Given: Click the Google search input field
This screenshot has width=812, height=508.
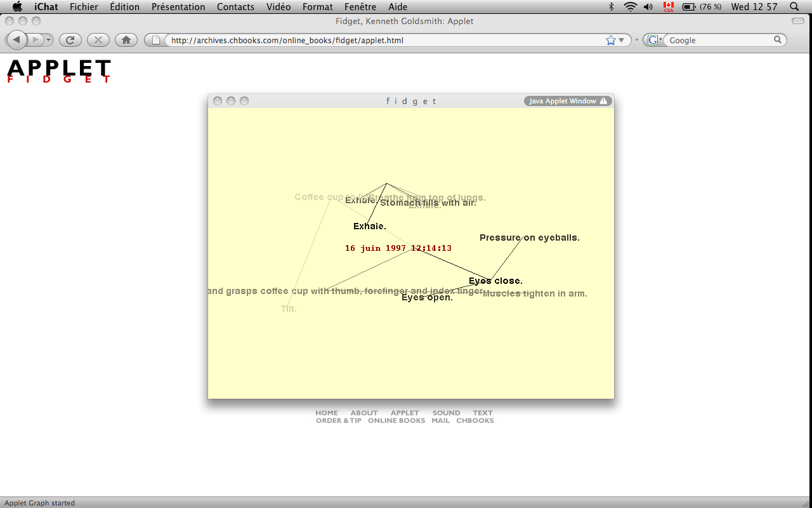Looking at the screenshot, I should (719, 40).
